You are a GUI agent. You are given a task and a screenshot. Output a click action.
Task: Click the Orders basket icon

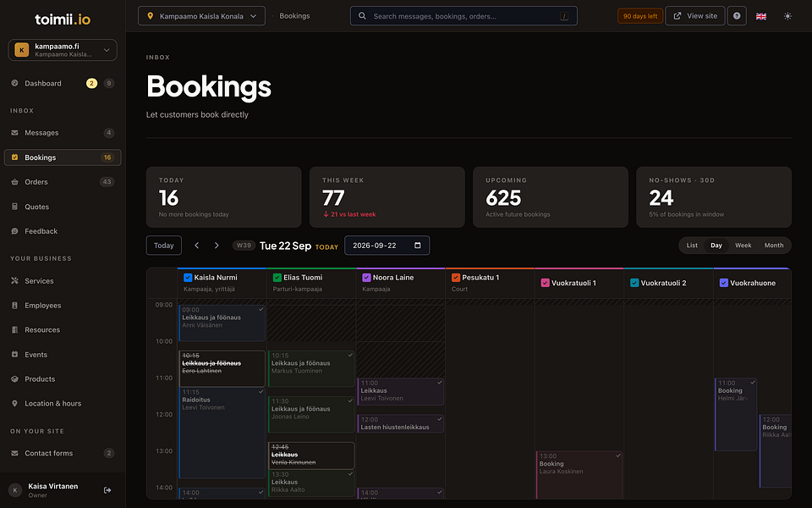point(14,182)
